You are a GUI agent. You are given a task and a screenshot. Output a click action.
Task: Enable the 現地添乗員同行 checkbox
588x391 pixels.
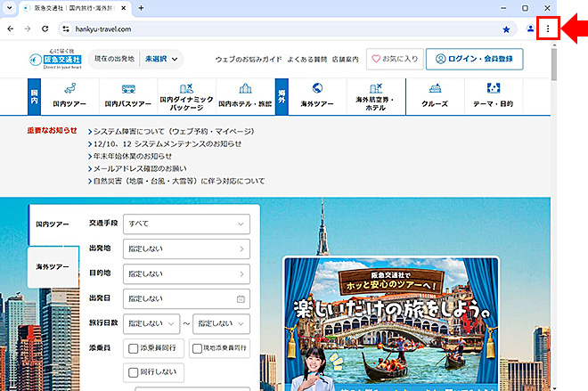(199, 348)
